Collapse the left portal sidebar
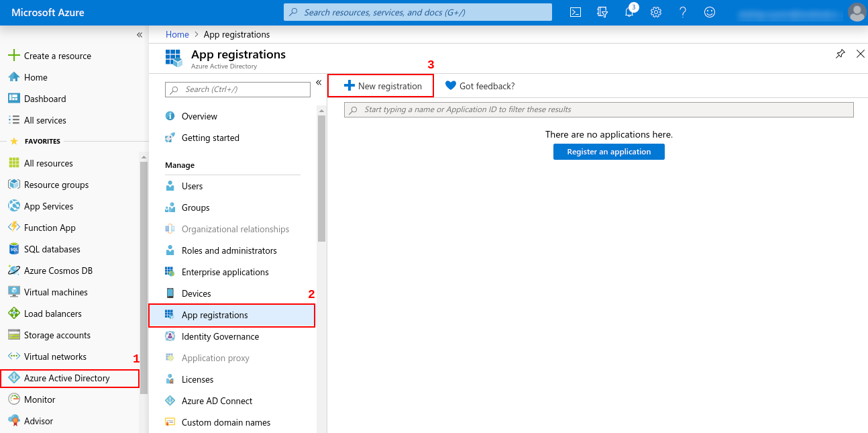The width and height of the screenshot is (868, 433). 140,35
